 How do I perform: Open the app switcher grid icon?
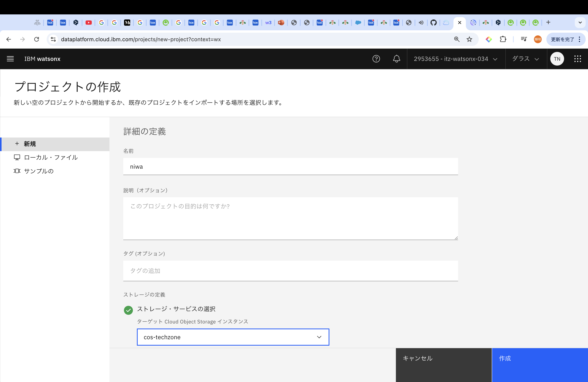click(577, 59)
